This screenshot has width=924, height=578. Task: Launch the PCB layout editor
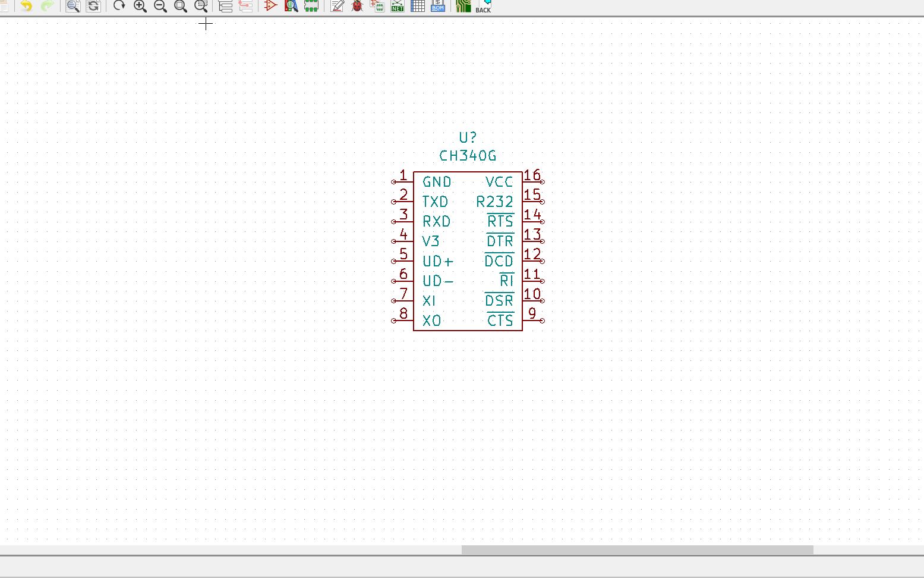[463, 6]
